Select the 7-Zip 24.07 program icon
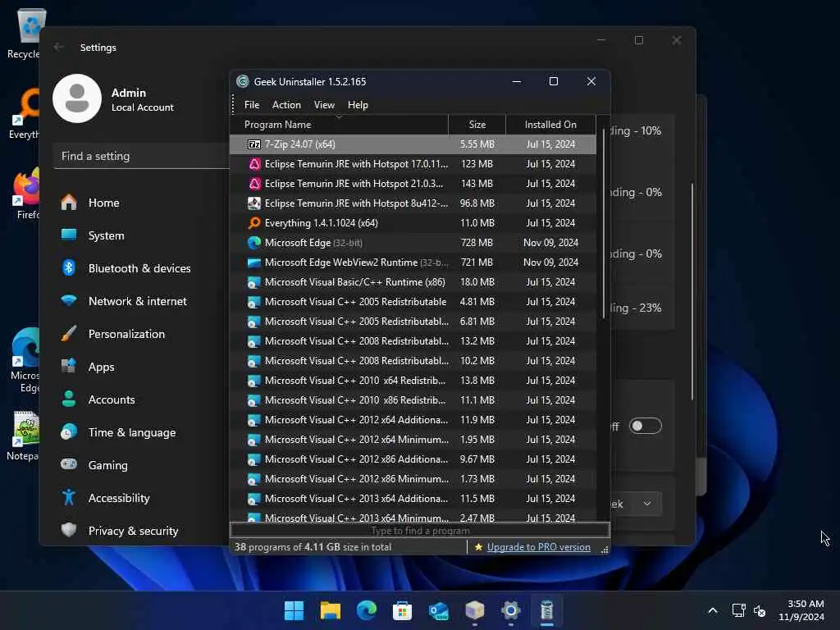Viewport: 840px width, 630px height. 254,144
